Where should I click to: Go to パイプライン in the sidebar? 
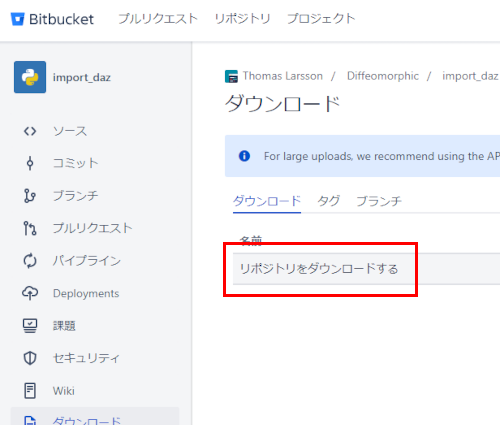[87, 261]
